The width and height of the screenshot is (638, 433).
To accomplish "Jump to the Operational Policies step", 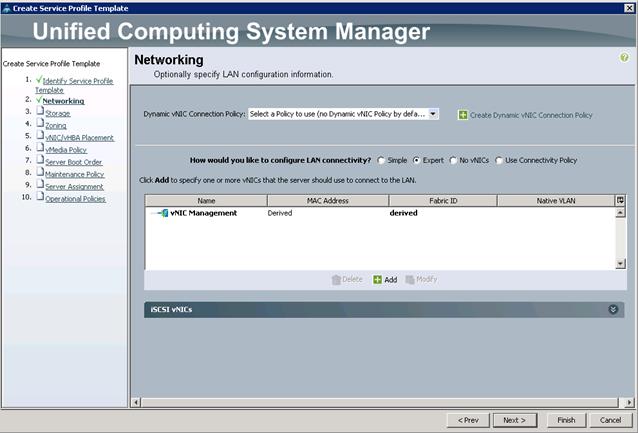I will pyautogui.click(x=75, y=199).
